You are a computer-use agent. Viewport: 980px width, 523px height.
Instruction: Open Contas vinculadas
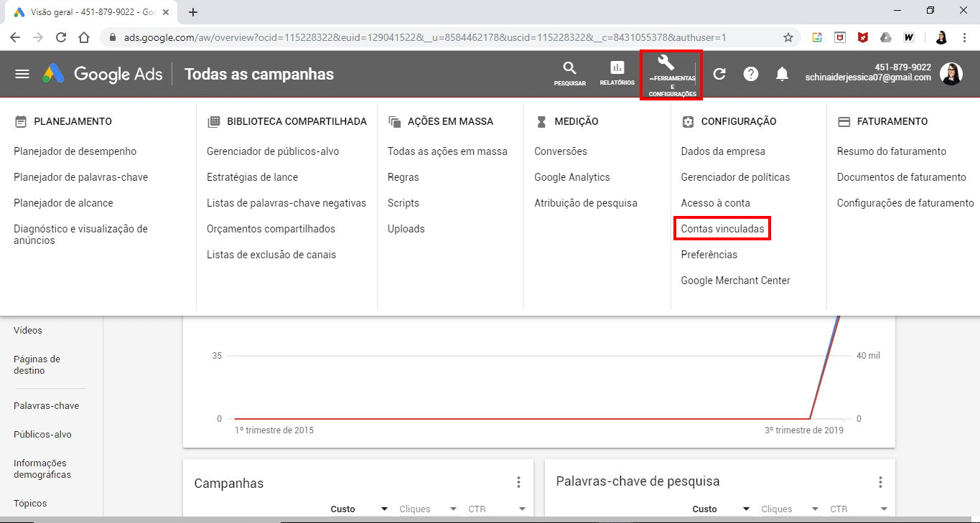tap(722, 229)
